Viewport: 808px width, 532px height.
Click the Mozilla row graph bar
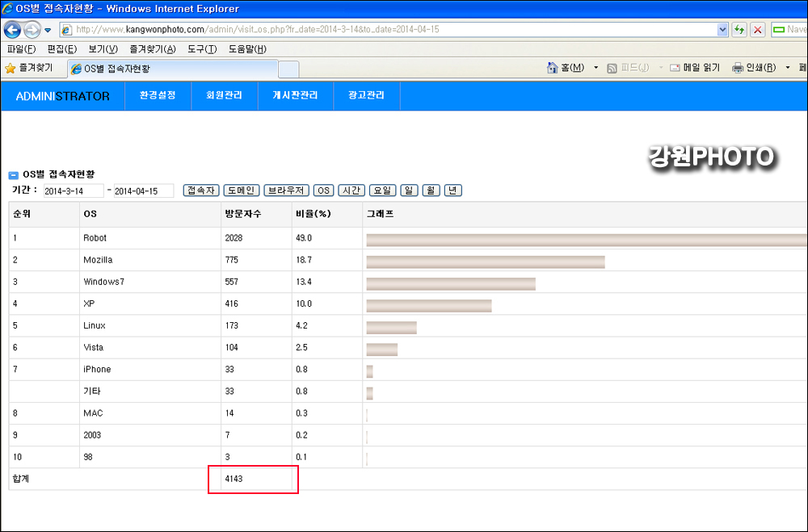[x=486, y=262]
